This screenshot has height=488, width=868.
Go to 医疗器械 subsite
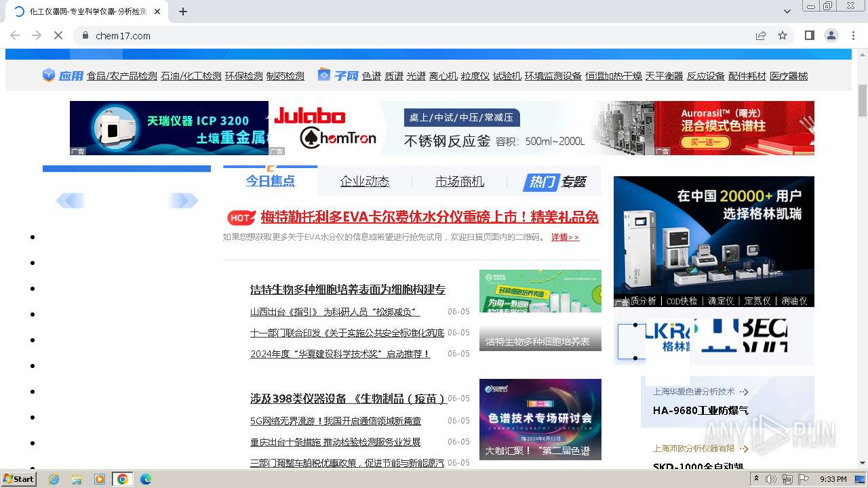click(x=789, y=76)
